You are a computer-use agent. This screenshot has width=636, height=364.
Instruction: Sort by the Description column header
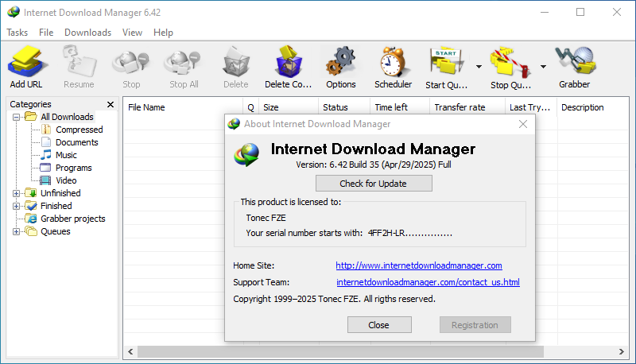592,107
